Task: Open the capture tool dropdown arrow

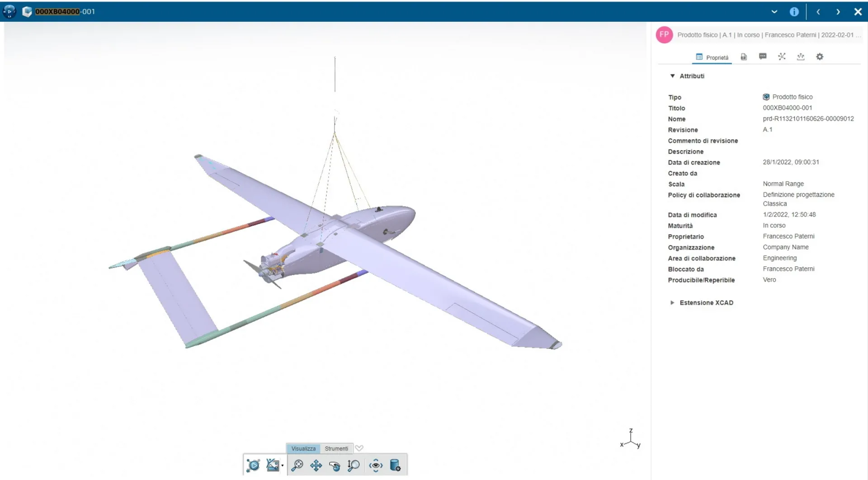Action: click(283, 466)
